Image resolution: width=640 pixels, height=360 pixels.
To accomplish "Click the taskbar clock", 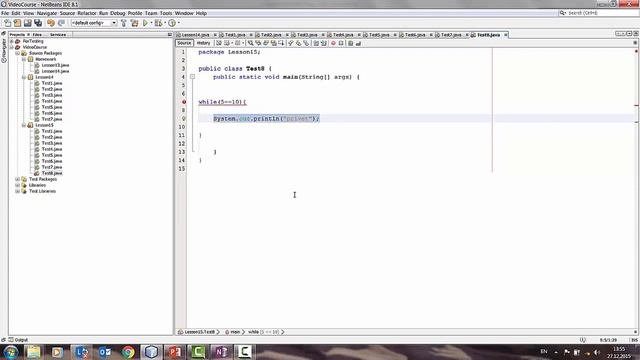I will 619,352.
